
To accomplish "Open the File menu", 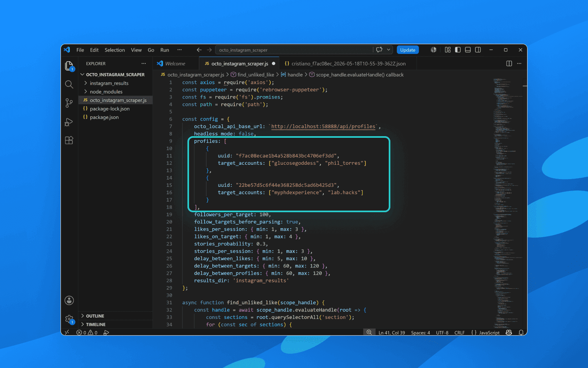I will coord(80,50).
